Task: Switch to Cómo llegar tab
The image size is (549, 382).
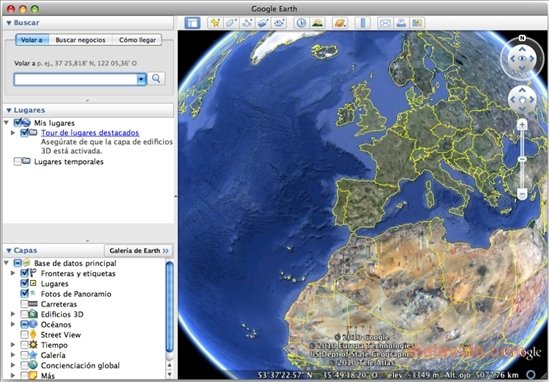Action: pos(137,40)
